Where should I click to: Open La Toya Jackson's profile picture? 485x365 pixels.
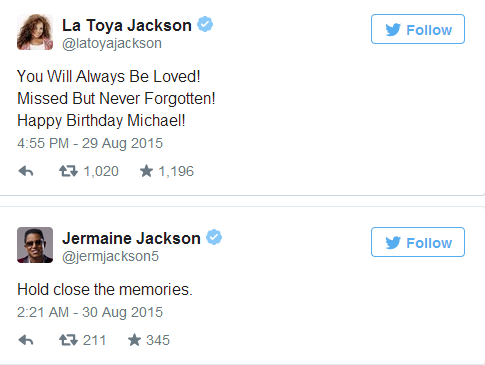coord(35,32)
